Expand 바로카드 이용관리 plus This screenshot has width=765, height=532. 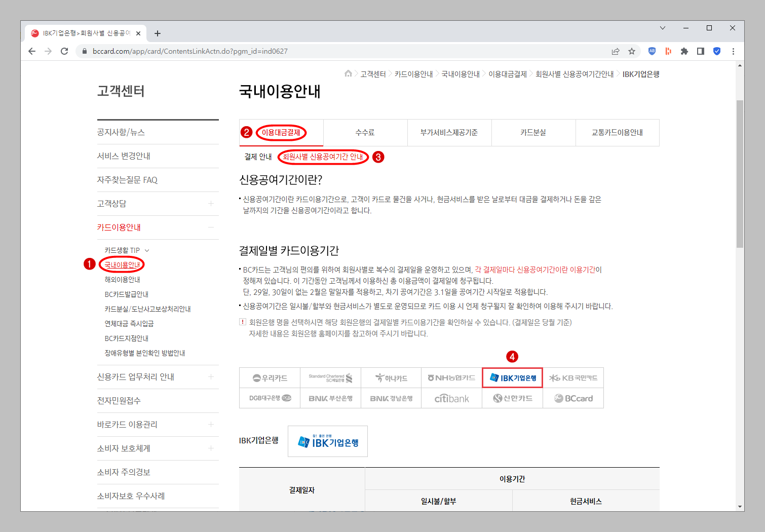tap(211, 425)
